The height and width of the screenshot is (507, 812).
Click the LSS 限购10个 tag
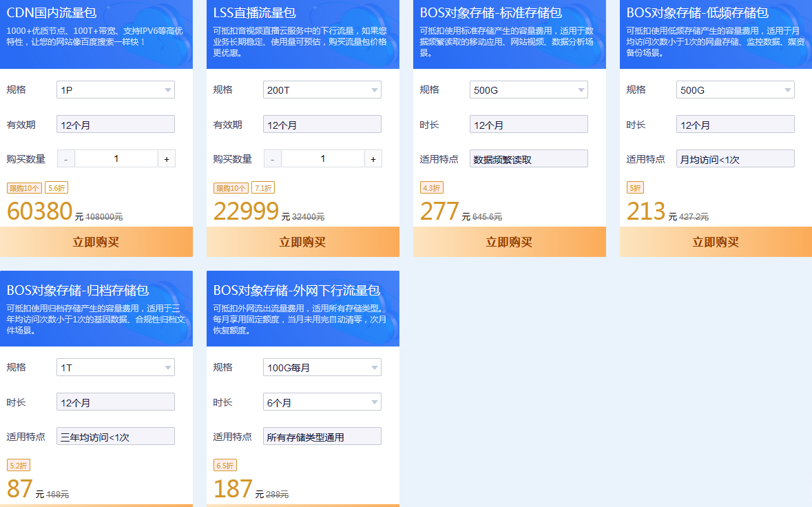pos(231,188)
